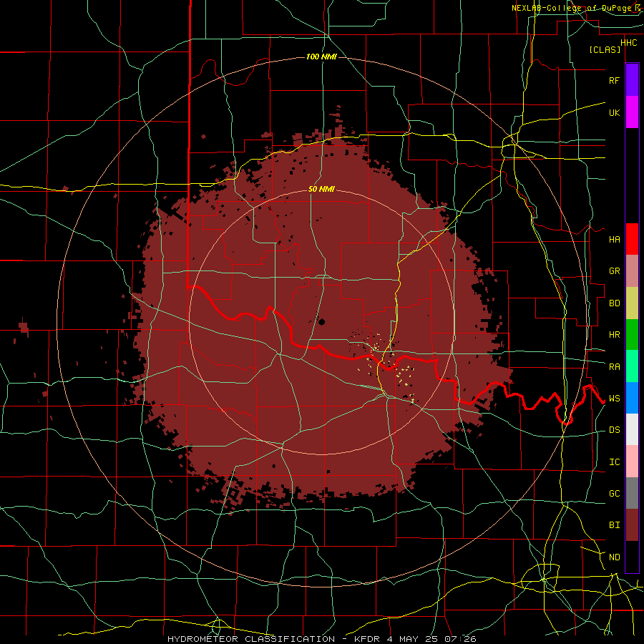This screenshot has height=644, width=644.
Task: Click the '4 MAY 25' date text
Action: [x=412, y=639]
